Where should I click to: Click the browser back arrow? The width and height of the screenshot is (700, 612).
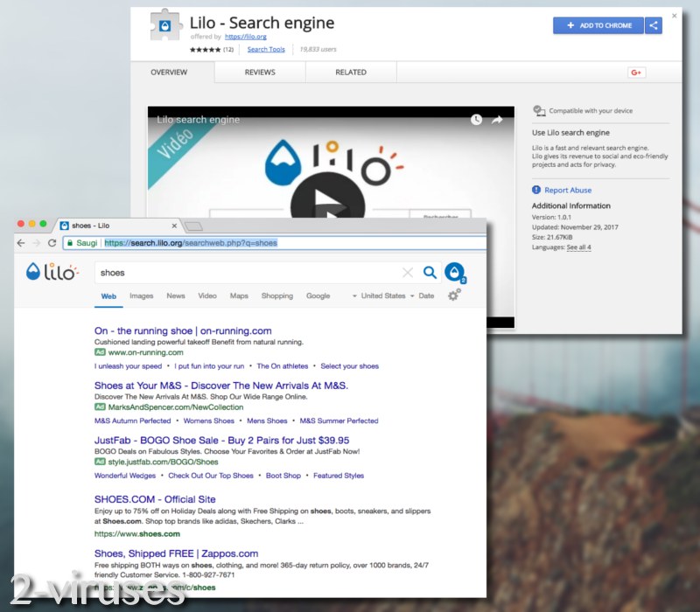19,242
